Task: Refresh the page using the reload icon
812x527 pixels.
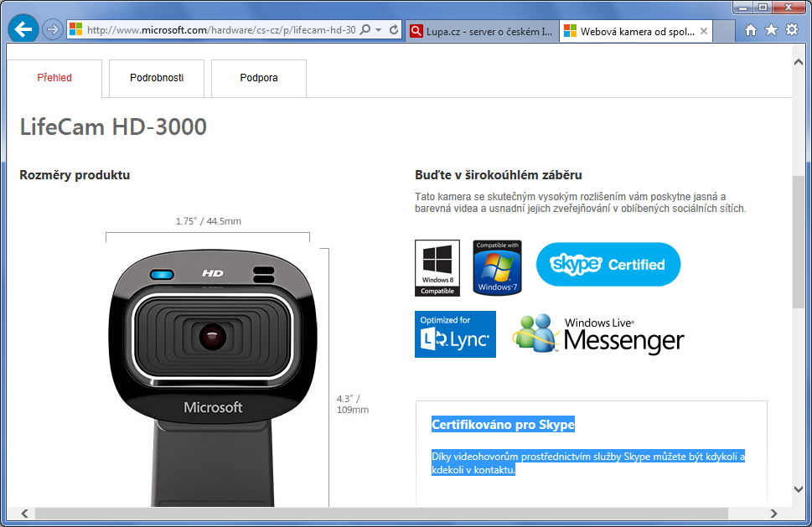Action: point(394,30)
